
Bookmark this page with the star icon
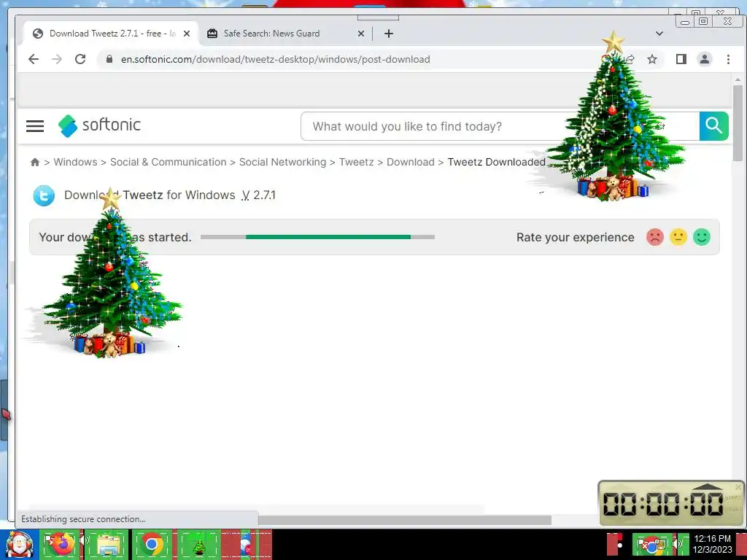pyautogui.click(x=651, y=59)
